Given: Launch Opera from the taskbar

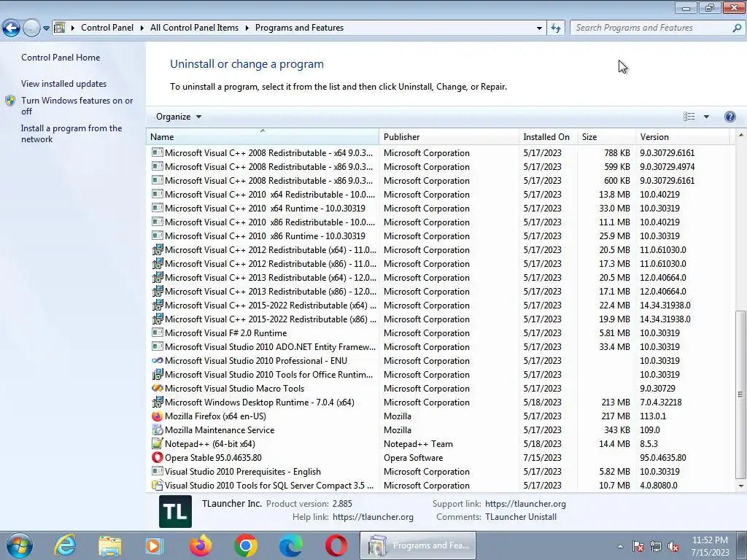Looking at the screenshot, I should pyautogui.click(x=336, y=545).
